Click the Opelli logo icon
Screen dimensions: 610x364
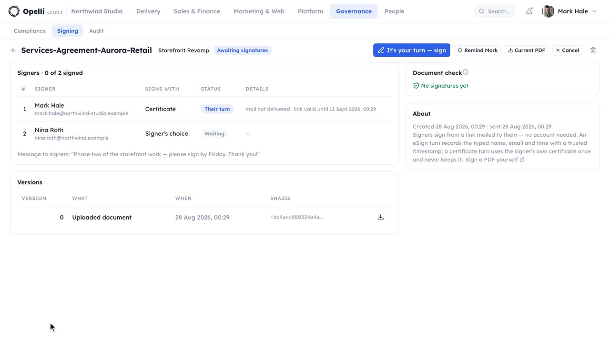tap(14, 11)
